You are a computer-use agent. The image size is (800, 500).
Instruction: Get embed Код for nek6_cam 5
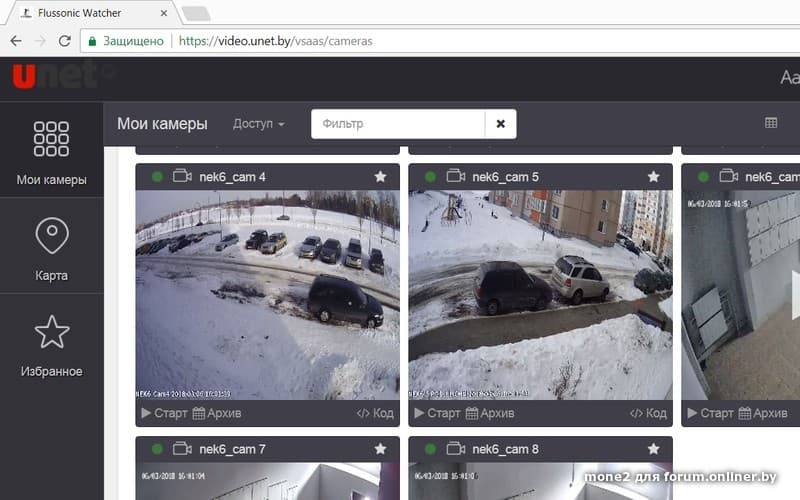(648, 413)
